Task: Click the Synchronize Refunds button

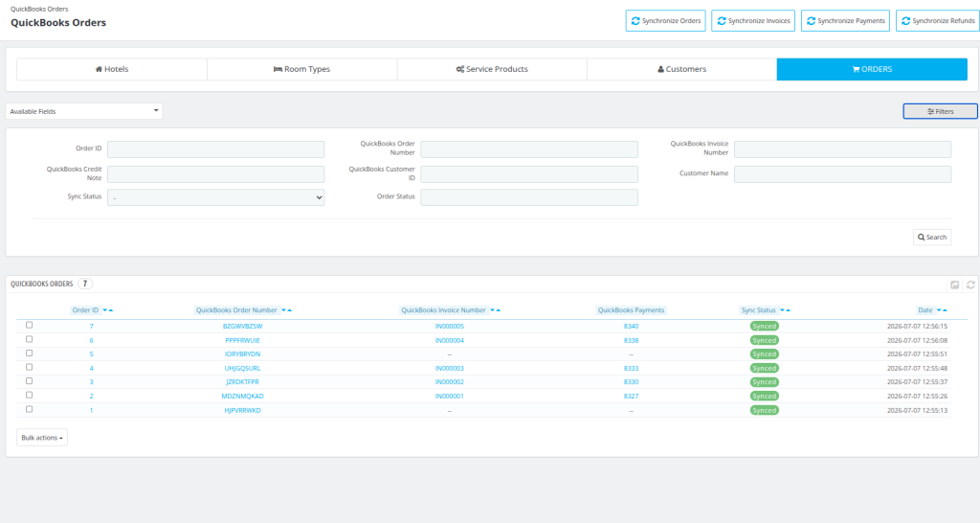Action: pyautogui.click(x=938, y=21)
